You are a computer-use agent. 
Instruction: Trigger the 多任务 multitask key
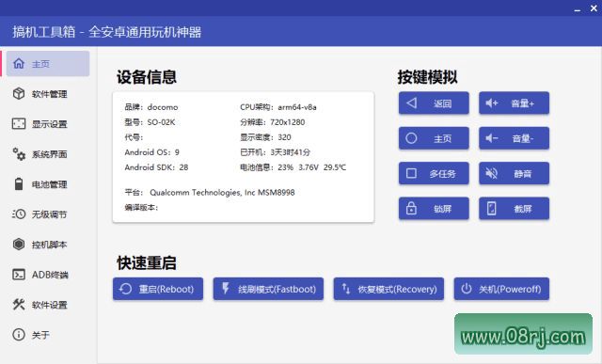[x=434, y=174]
